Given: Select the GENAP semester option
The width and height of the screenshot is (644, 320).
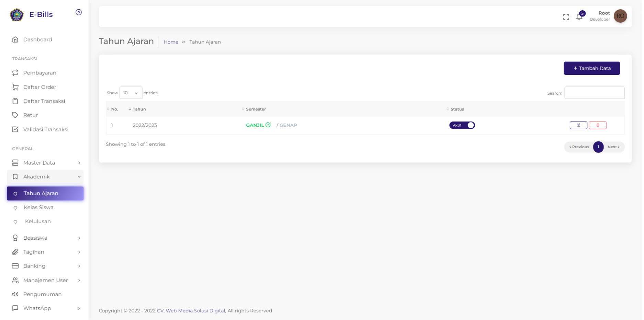Looking at the screenshot, I should point(288,125).
